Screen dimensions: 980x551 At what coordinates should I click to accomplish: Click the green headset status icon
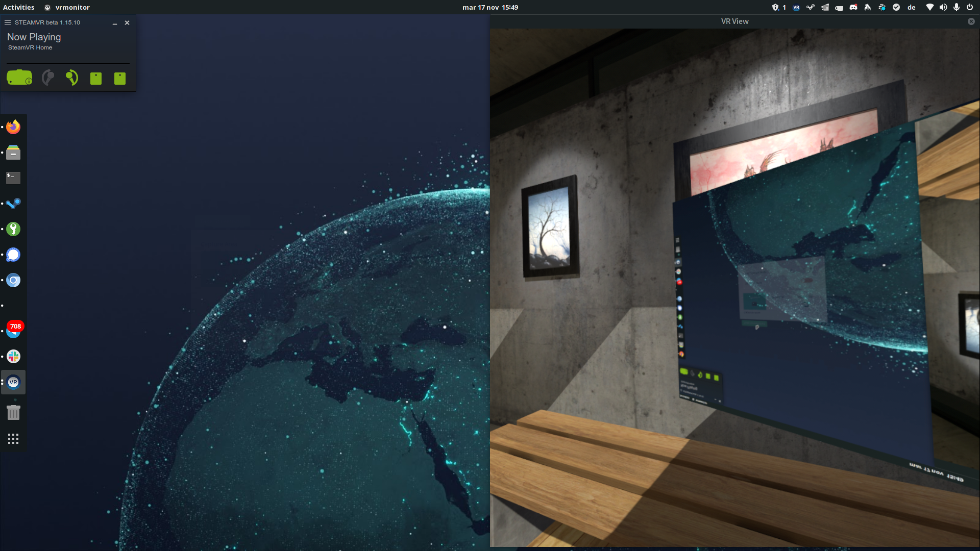tap(19, 78)
